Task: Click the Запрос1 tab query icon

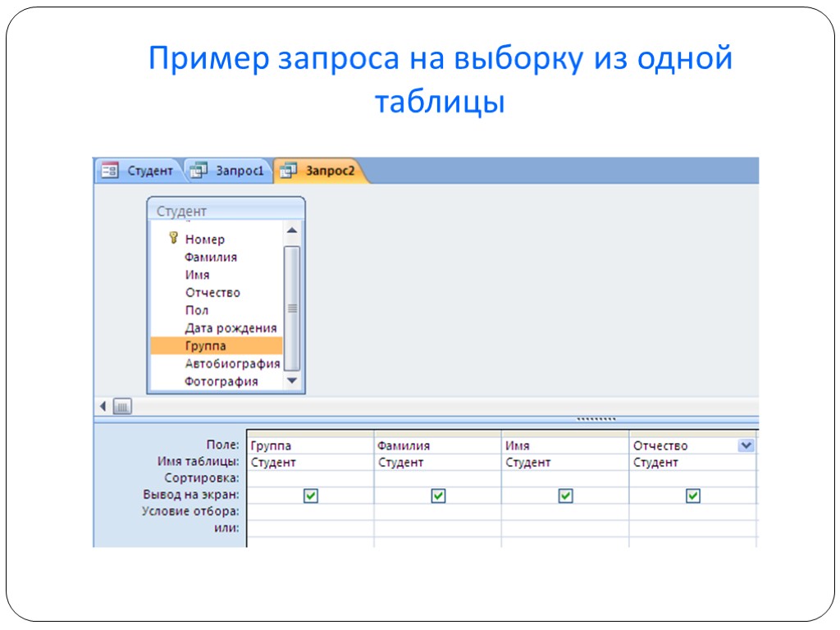Action: point(199,171)
